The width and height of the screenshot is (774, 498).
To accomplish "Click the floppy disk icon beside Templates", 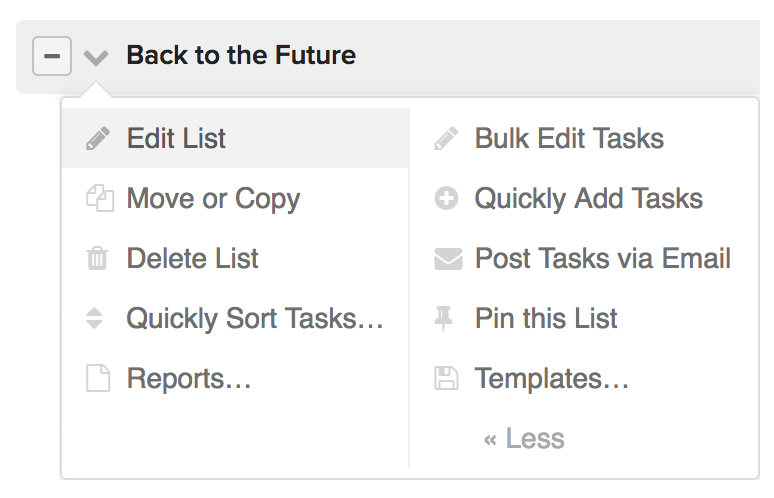I will pos(446,379).
